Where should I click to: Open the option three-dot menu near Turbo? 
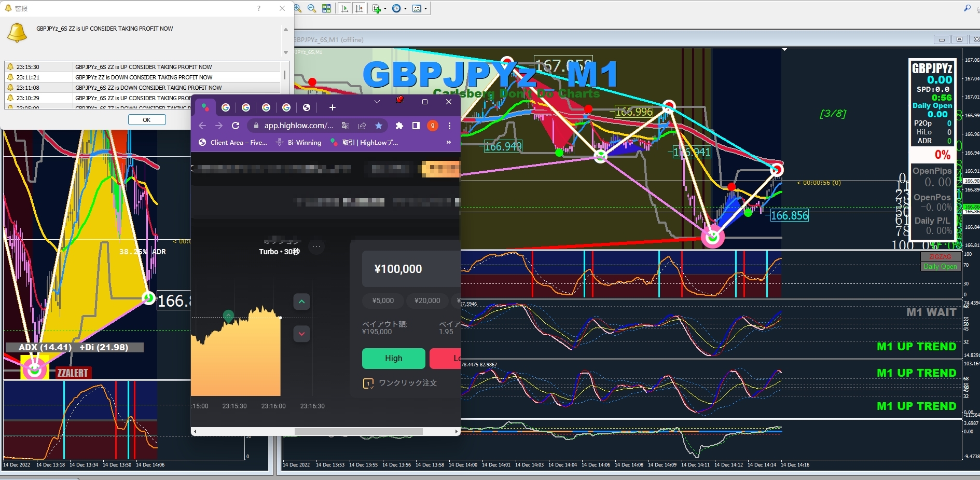click(316, 246)
